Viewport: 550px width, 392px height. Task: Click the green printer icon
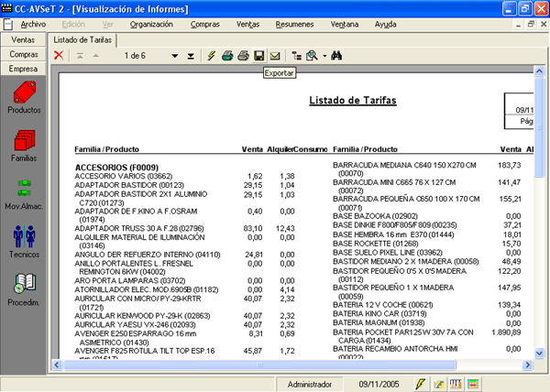227,56
